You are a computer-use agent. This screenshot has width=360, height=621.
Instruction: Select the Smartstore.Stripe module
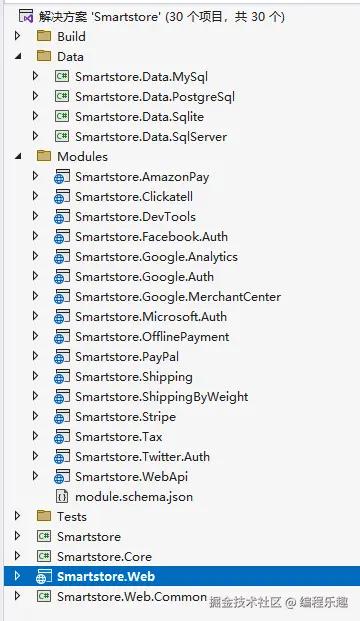pyautogui.click(x=125, y=417)
